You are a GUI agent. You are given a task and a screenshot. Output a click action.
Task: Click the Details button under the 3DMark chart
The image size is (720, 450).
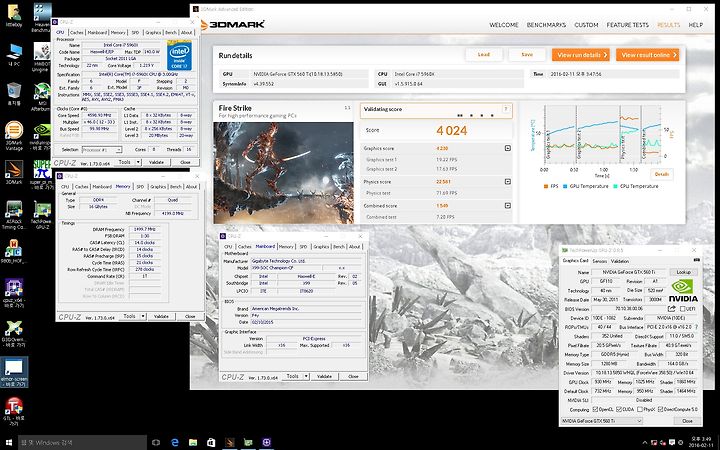pyautogui.click(x=662, y=174)
